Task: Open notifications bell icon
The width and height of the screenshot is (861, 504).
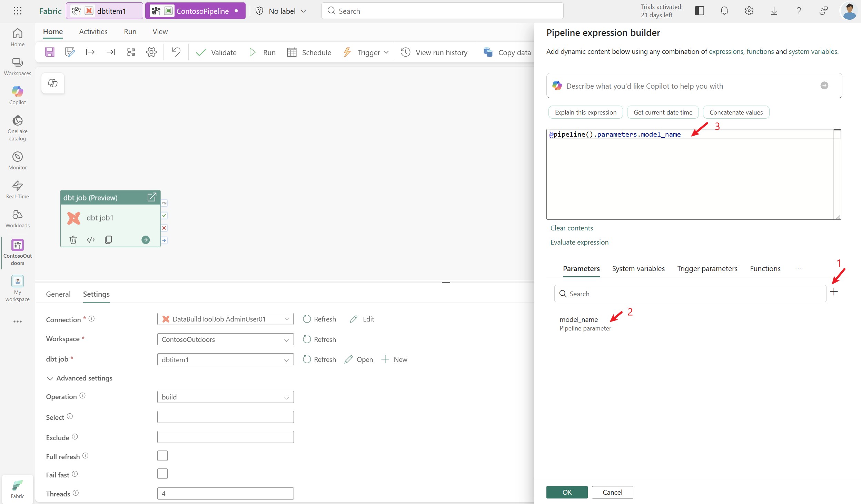Action: 724,11
